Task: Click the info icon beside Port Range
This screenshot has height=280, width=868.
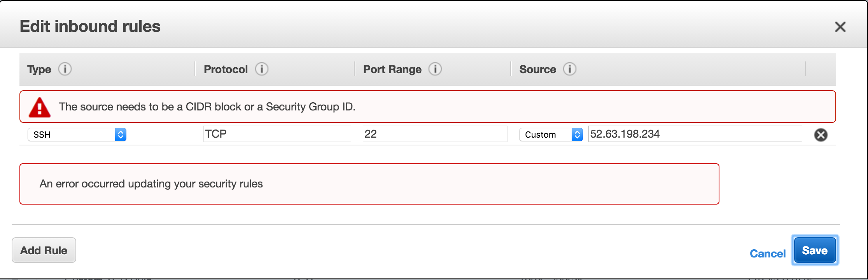Action: pyautogui.click(x=435, y=69)
